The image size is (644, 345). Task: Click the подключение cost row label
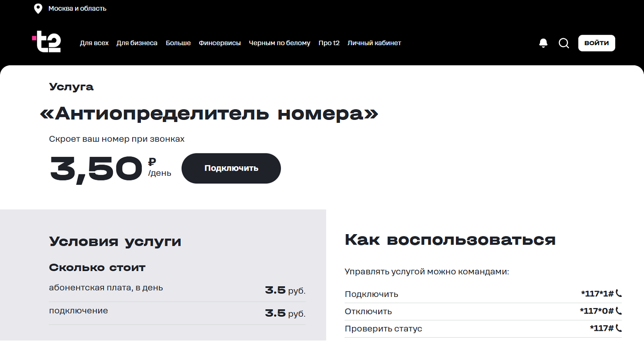click(x=79, y=311)
